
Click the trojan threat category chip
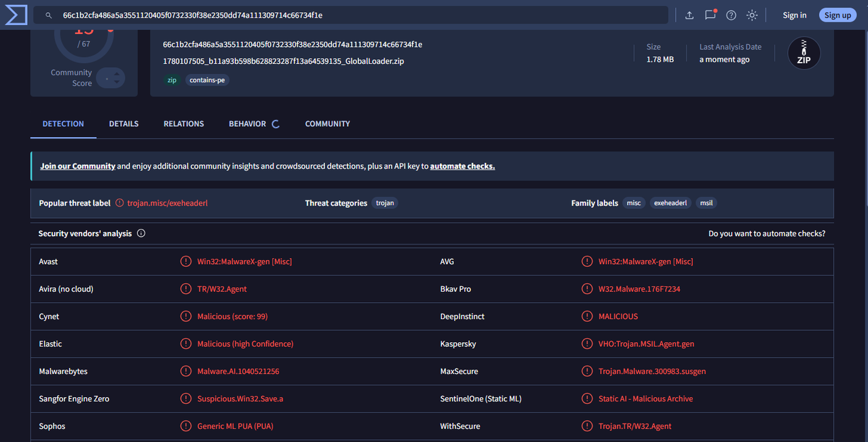tap(385, 203)
